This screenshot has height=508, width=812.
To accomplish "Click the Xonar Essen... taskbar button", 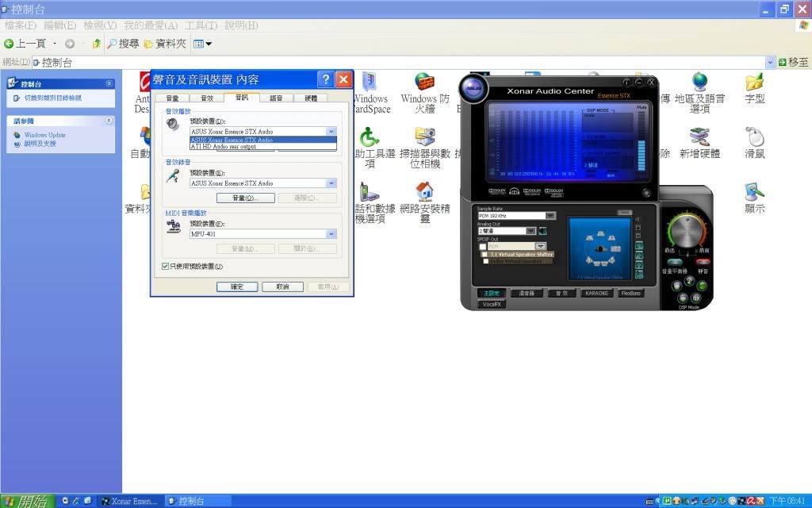I will pyautogui.click(x=129, y=502).
